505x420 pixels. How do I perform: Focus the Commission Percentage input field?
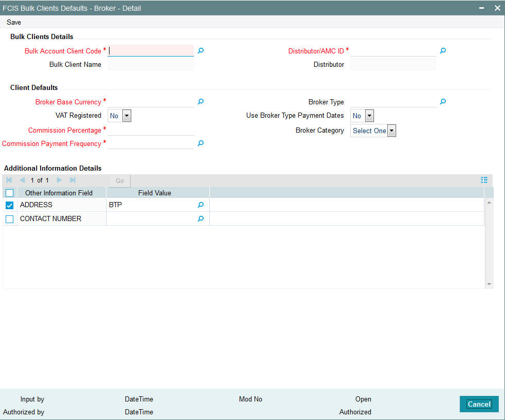(x=151, y=130)
